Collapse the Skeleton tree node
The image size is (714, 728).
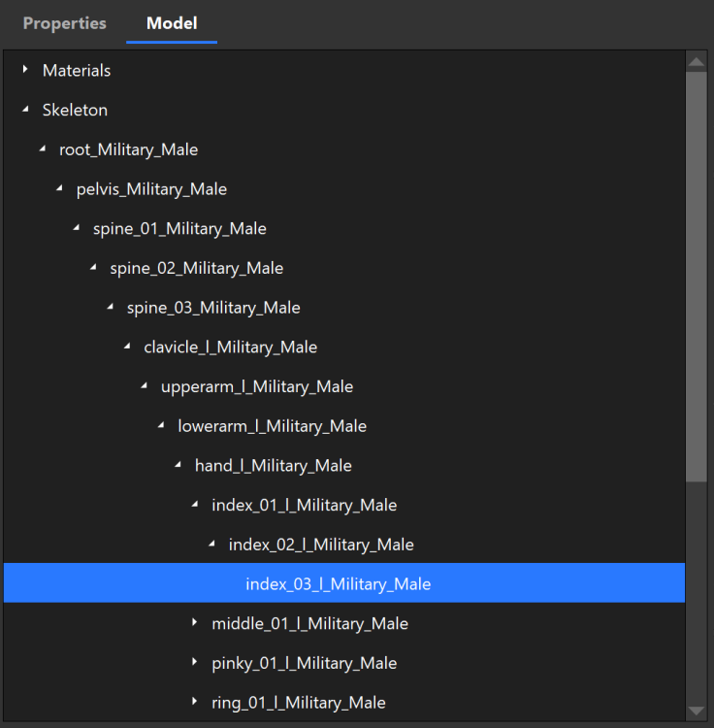pos(25,111)
